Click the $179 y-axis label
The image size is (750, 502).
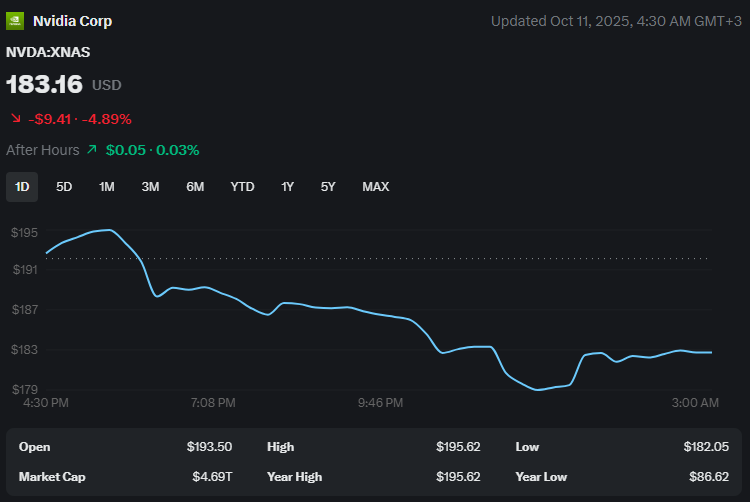tap(25, 389)
